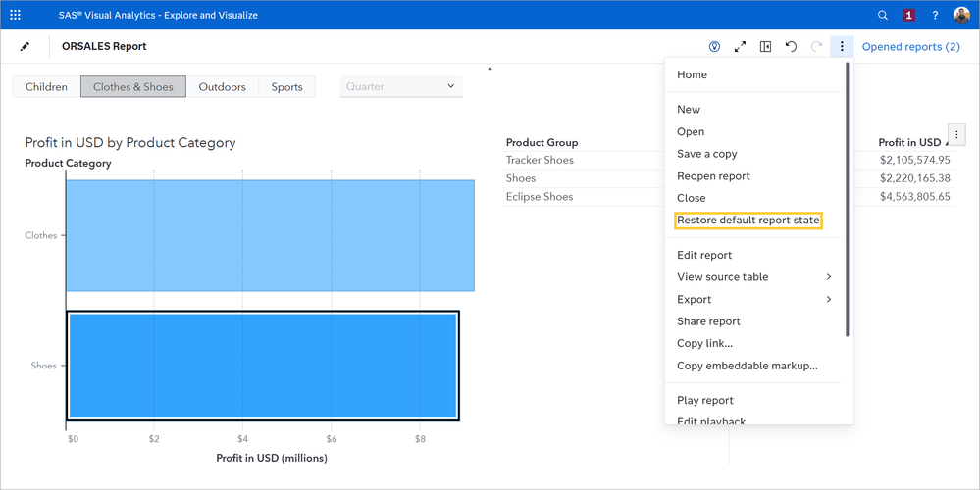Select Restore default report state
The width and height of the screenshot is (980, 490).
tap(748, 220)
